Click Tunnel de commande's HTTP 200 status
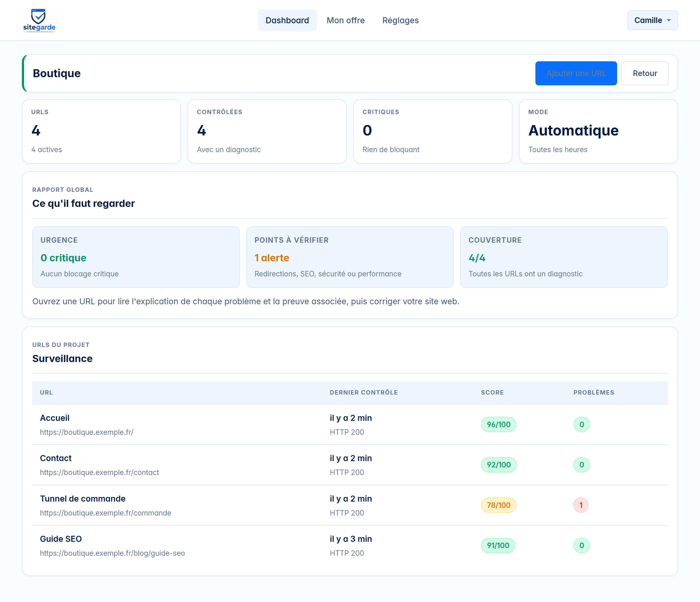Image resolution: width=700 pixels, height=602 pixels. (347, 513)
